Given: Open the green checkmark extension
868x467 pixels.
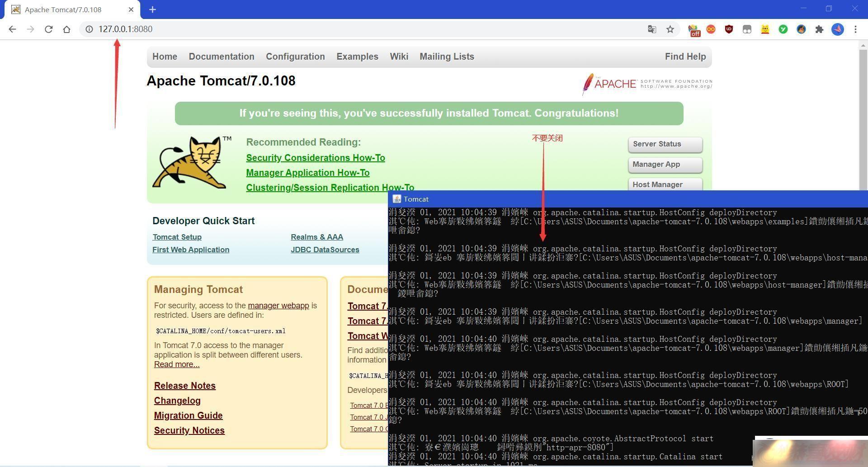Looking at the screenshot, I should tap(783, 29).
